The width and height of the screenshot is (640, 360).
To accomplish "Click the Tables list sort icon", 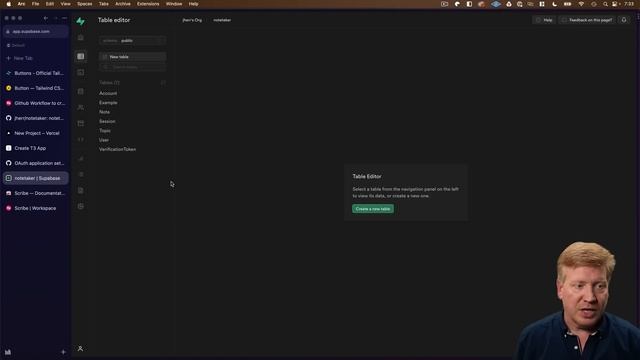I will 163,82.
